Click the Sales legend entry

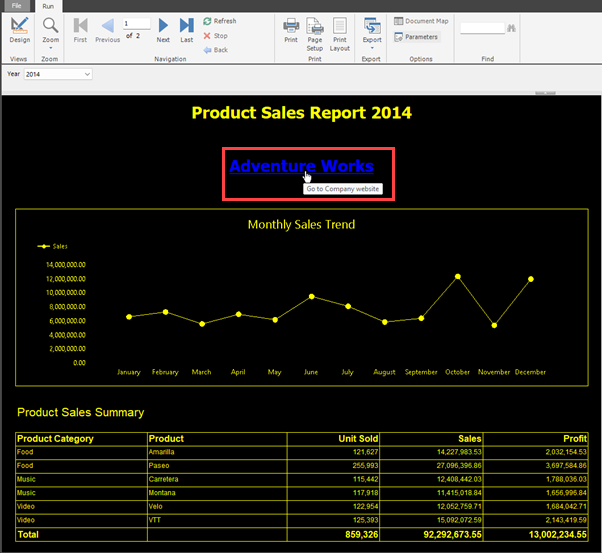(53, 246)
